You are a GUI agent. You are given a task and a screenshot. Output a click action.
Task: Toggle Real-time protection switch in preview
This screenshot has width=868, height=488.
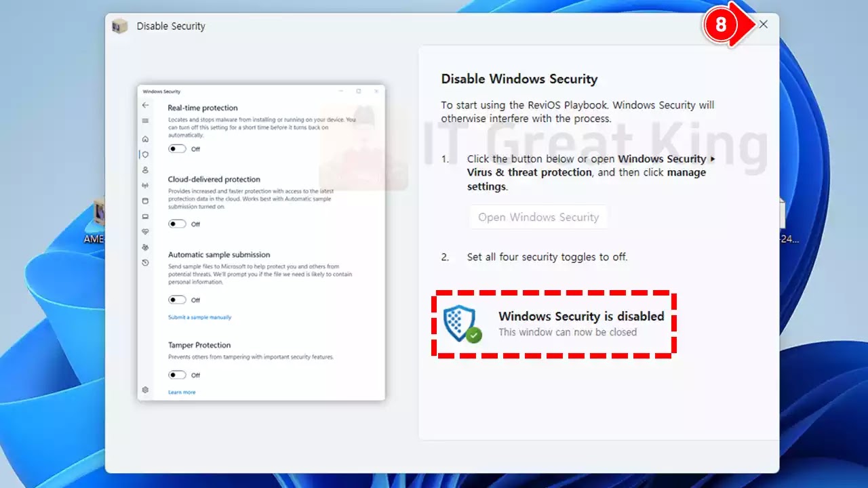(x=178, y=148)
